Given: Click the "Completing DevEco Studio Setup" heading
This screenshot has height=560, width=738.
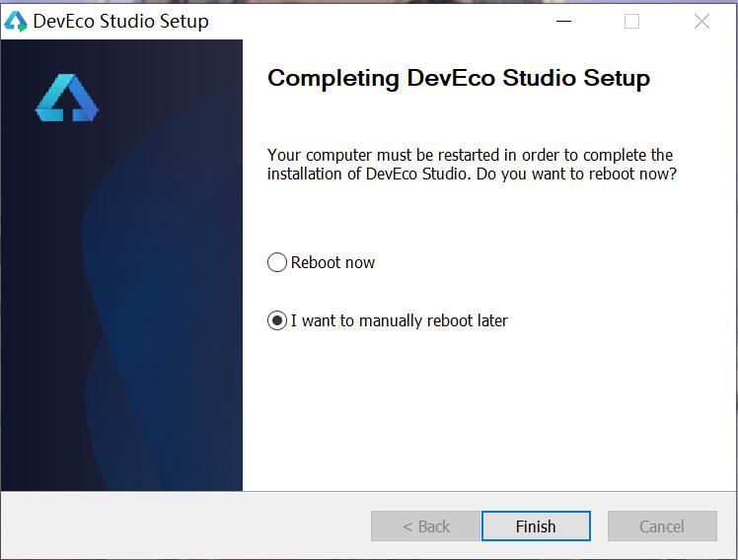Looking at the screenshot, I should [x=458, y=79].
